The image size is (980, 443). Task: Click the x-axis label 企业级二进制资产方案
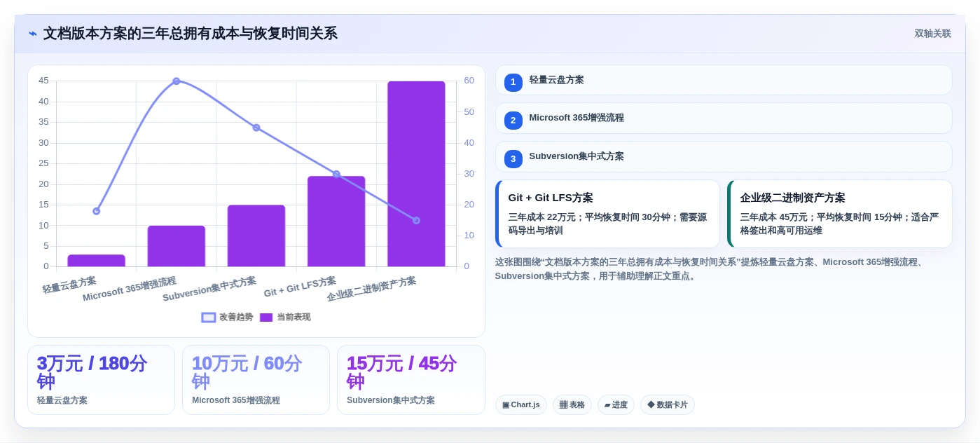(x=371, y=289)
